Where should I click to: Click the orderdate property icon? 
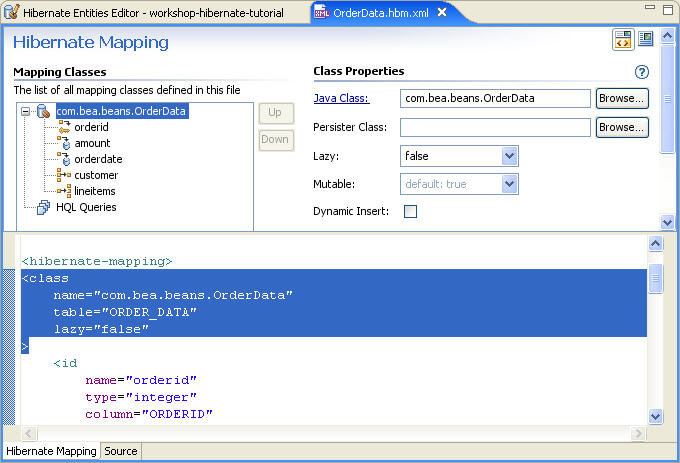(64, 159)
